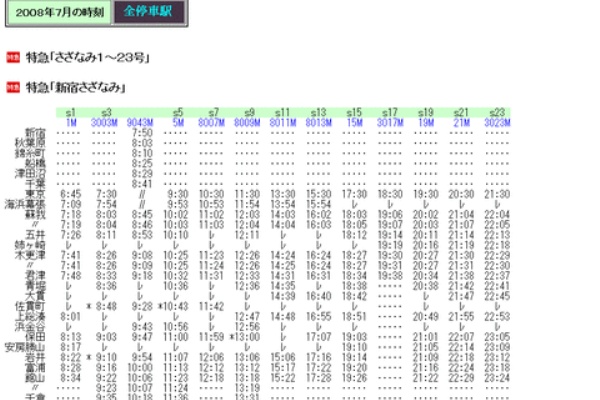Select the 富浦 station row label

pyautogui.click(x=35, y=367)
